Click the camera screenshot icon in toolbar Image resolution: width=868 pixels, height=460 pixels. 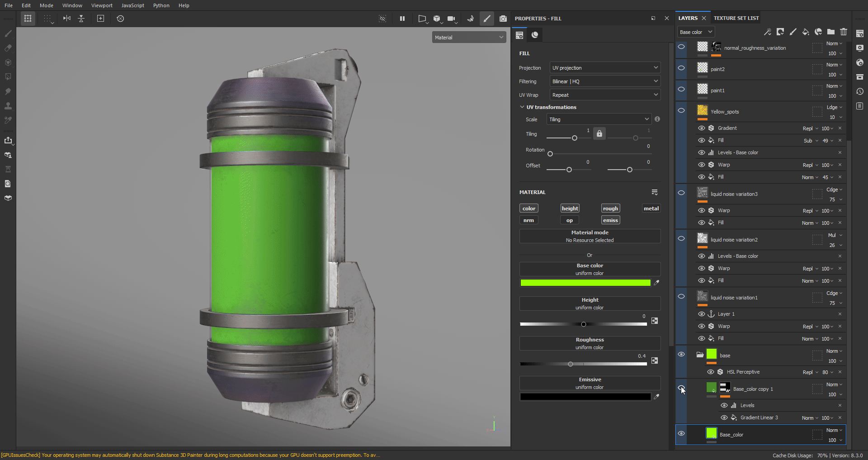point(503,19)
